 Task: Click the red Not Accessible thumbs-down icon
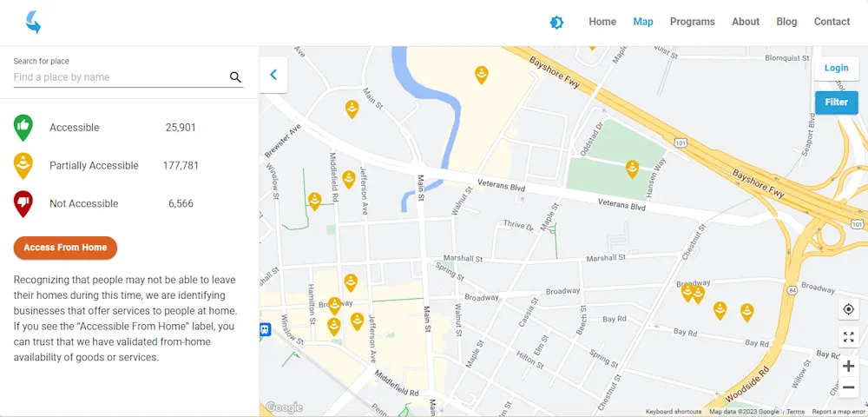[23, 204]
